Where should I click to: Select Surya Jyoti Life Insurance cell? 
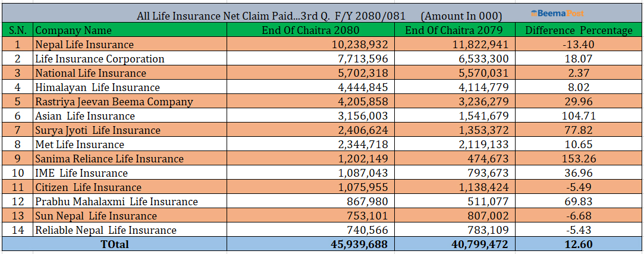98,130
